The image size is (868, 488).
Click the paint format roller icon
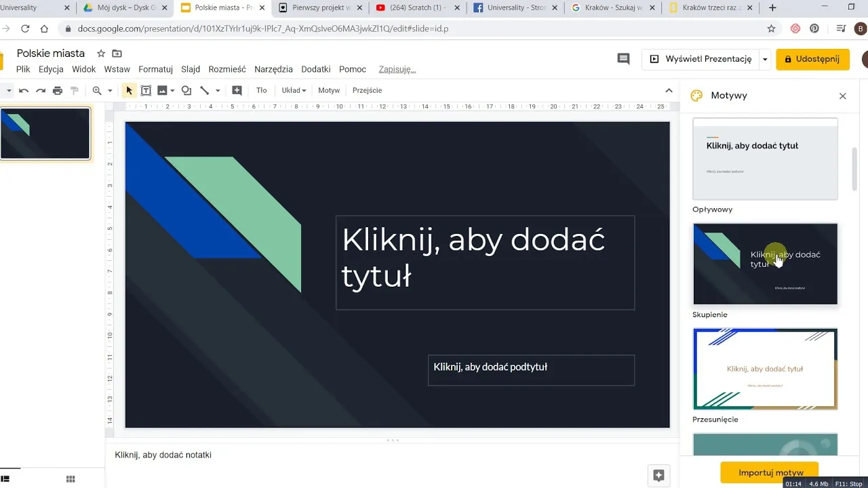point(75,90)
